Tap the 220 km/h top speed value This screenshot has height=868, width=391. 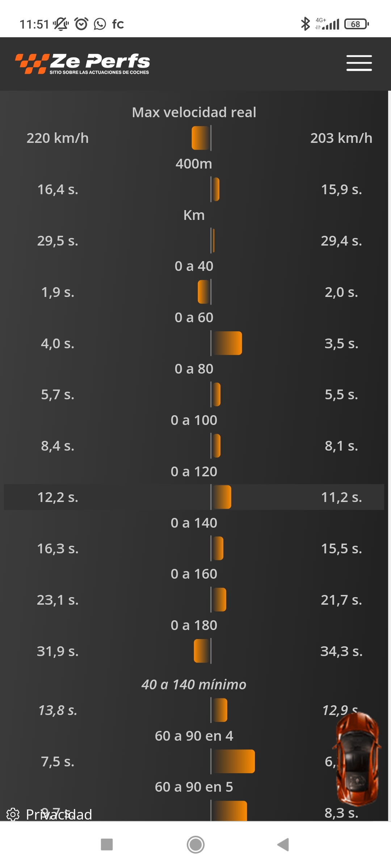point(58,138)
